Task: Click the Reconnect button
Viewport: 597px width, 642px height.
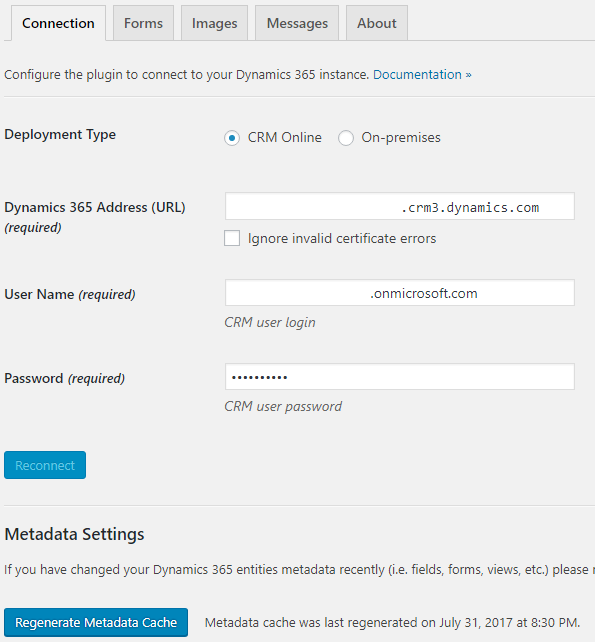Action: coord(45,465)
